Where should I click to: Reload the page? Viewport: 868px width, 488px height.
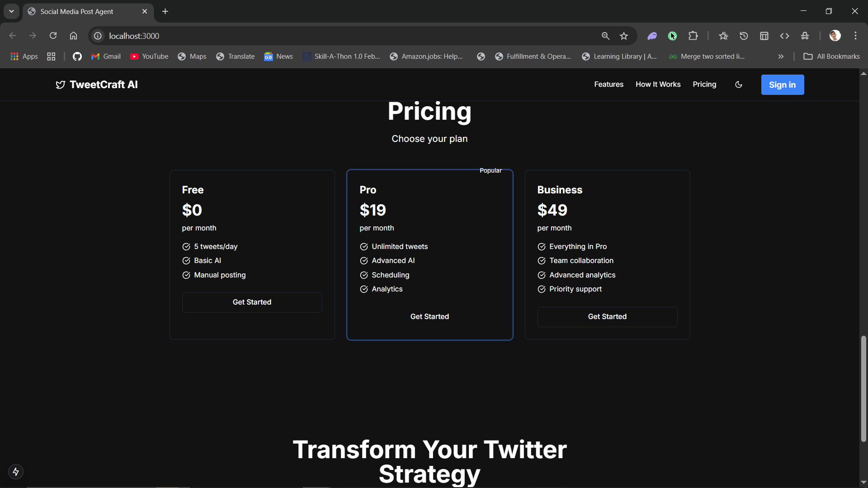tap(53, 36)
